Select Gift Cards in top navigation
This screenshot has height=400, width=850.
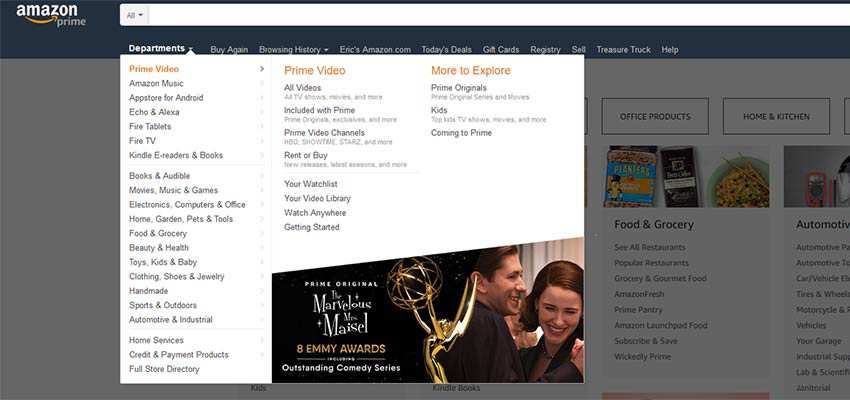[x=500, y=49]
